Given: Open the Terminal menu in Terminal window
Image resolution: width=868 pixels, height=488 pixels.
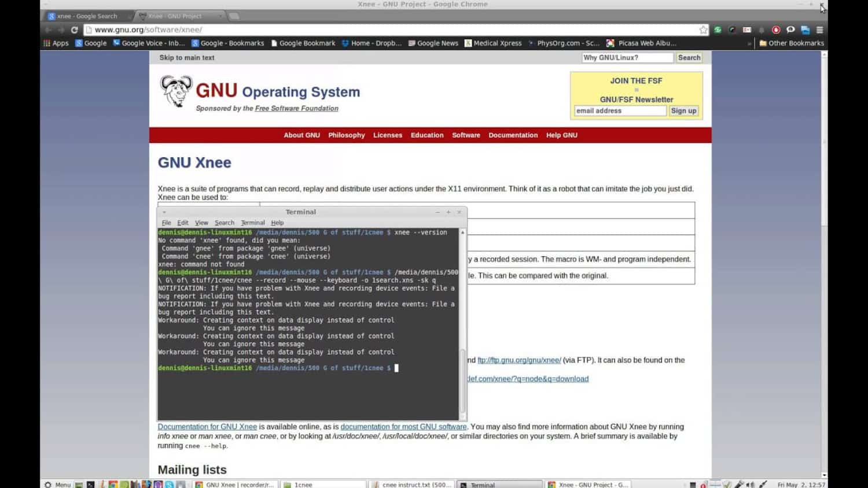Looking at the screenshot, I should pyautogui.click(x=253, y=223).
